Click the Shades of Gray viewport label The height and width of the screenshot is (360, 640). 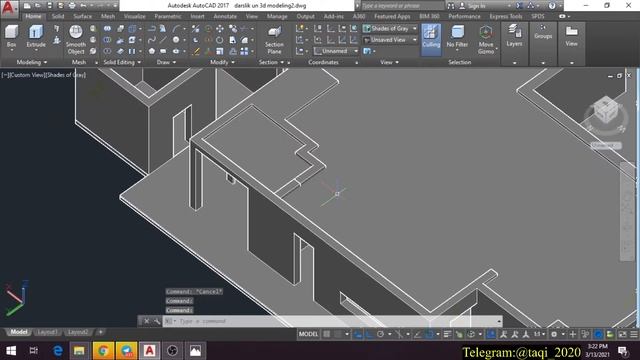[x=66, y=75]
